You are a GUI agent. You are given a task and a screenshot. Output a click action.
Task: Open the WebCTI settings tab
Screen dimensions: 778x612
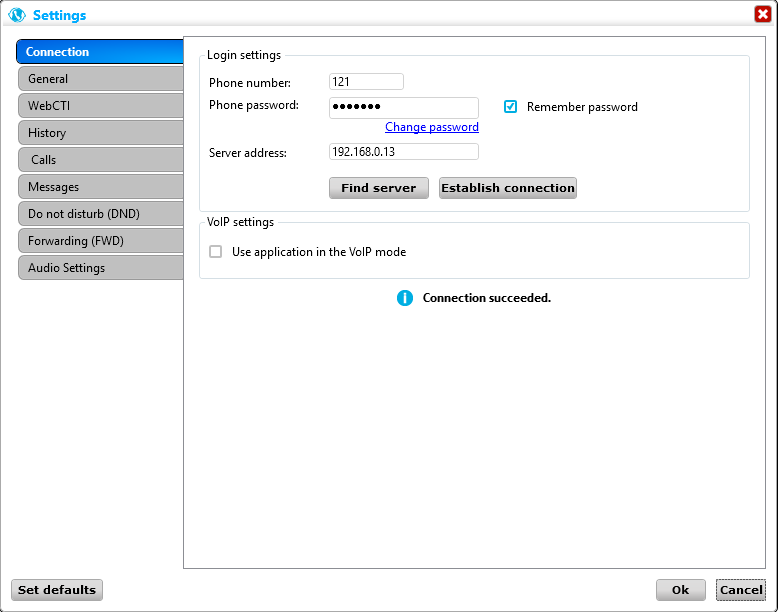pyautogui.click(x=100, y=106)
